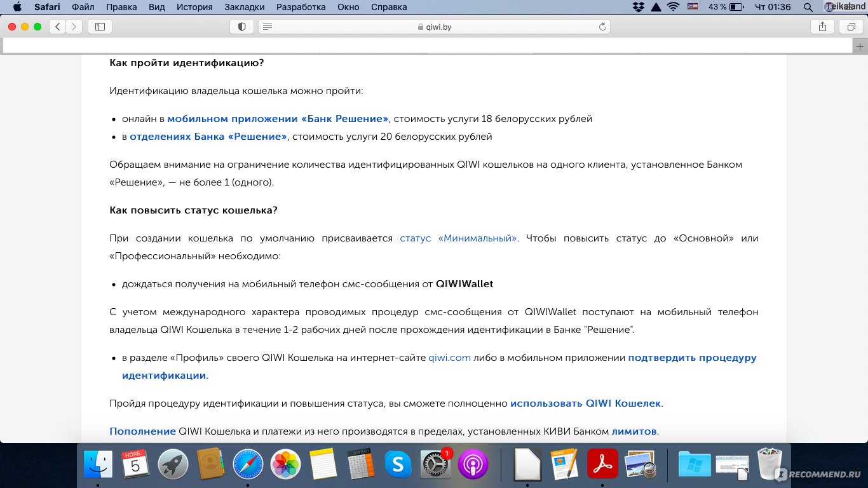
Task: Open the Trash in the Dock
Action: click(770, 463)
